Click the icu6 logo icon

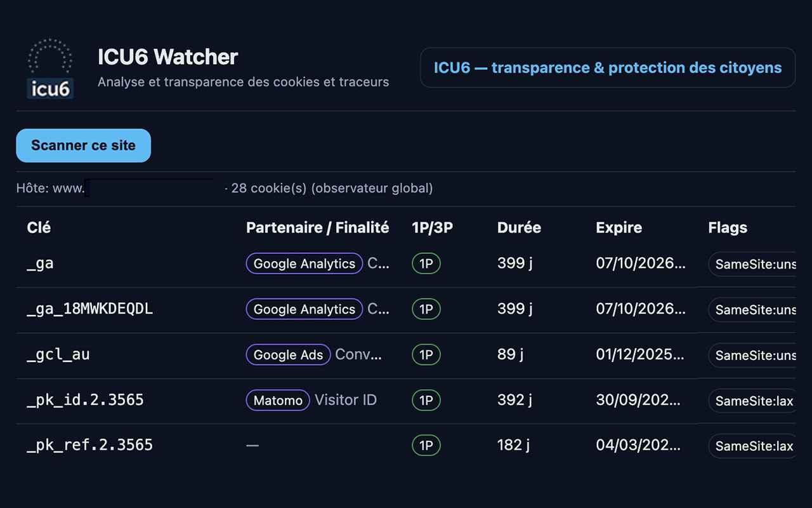coord(50,67)
